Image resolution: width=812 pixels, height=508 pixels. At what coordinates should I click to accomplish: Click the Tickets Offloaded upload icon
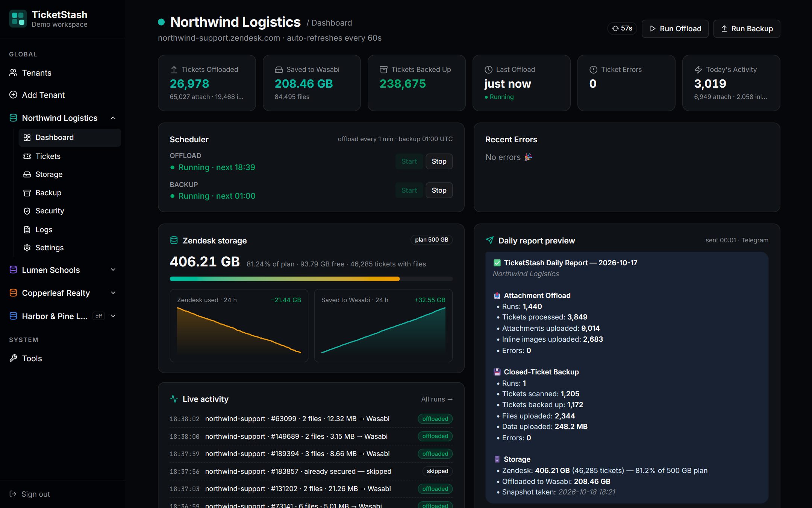tap(174, 70)
